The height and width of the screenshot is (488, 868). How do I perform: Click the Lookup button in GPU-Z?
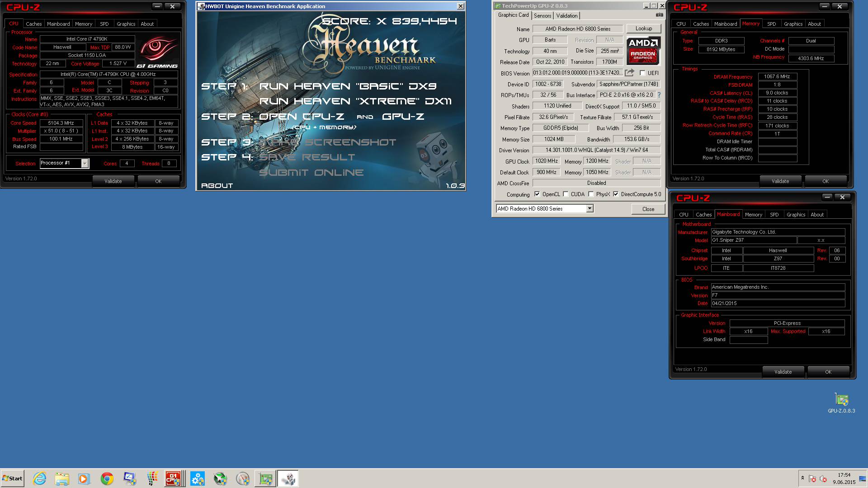pos(644,28)
